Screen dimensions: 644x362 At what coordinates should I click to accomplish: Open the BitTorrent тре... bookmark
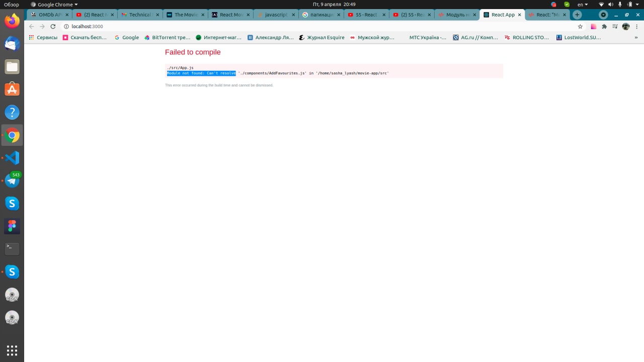(167, 37)
